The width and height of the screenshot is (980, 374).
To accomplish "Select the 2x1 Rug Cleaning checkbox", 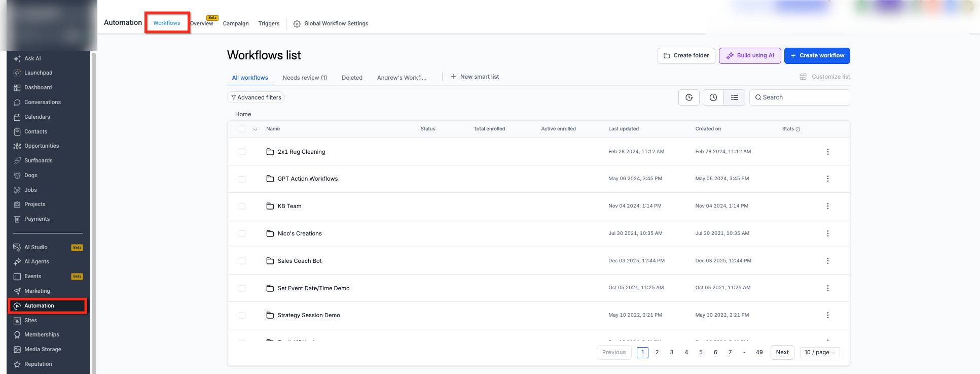I will (x=242, y=152).
